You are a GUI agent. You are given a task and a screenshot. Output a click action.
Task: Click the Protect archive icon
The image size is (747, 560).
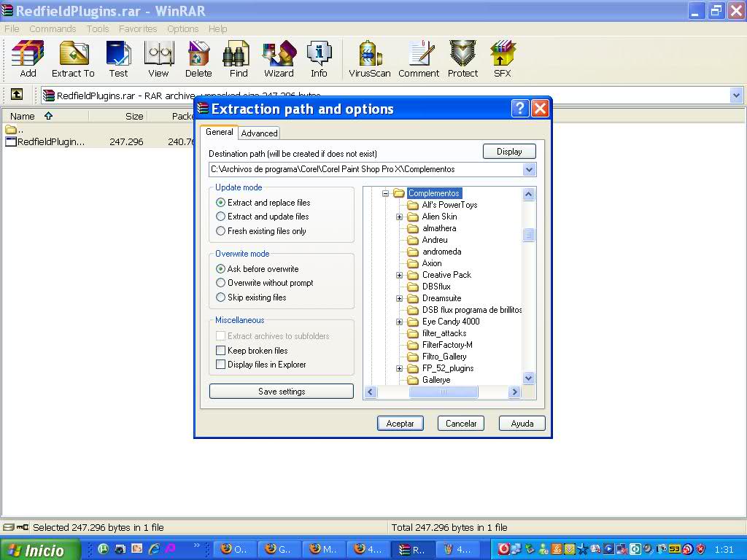pyautogui.click(x=462, y=59)
